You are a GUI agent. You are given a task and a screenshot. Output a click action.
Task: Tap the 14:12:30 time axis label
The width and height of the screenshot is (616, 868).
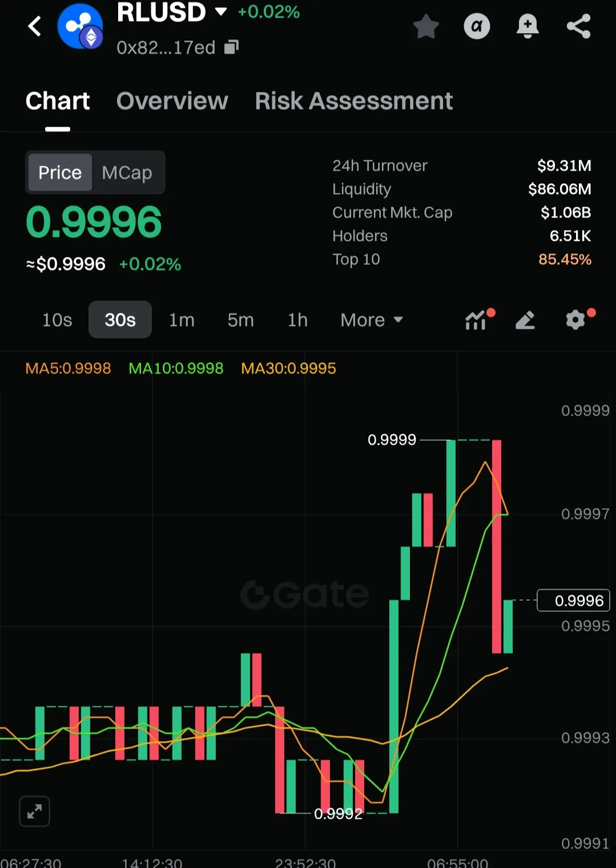152,862
